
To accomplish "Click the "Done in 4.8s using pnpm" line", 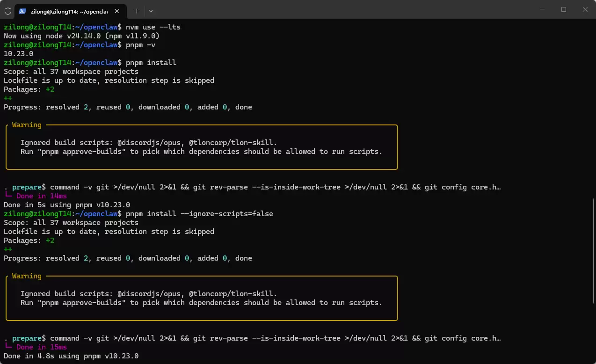I will pyautogui.click(x=71, y=356).
